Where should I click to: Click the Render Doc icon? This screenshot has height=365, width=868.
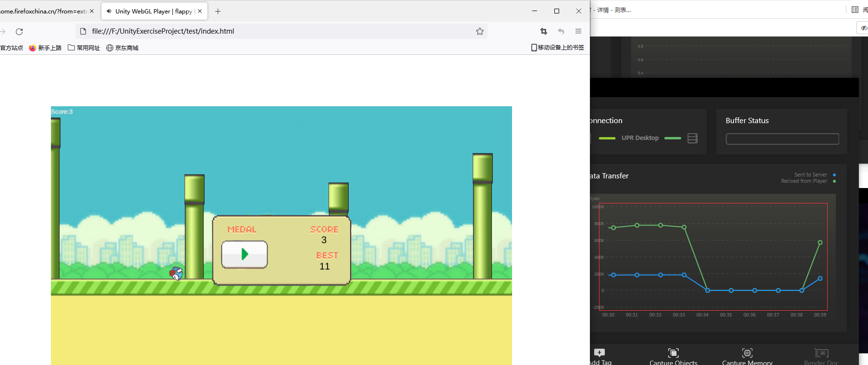821,353
